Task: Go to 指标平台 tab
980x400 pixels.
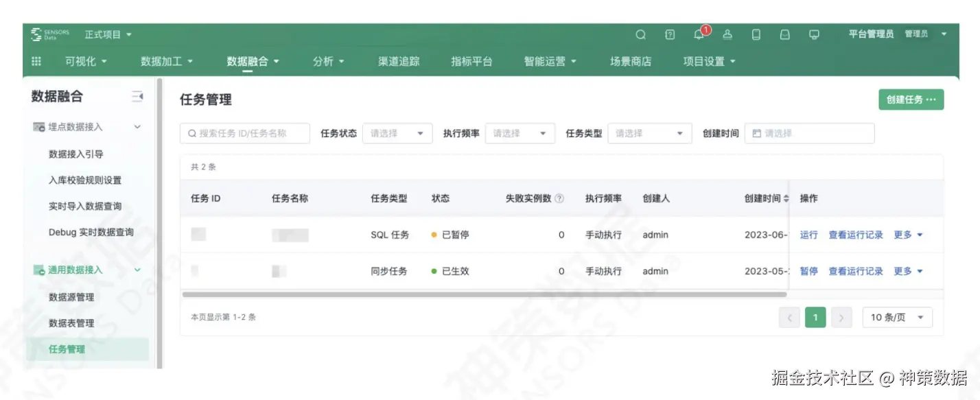Action: [x=471, y=61]
